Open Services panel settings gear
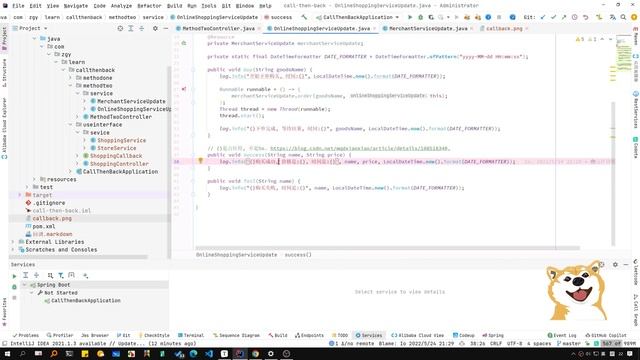 point(615,264)
